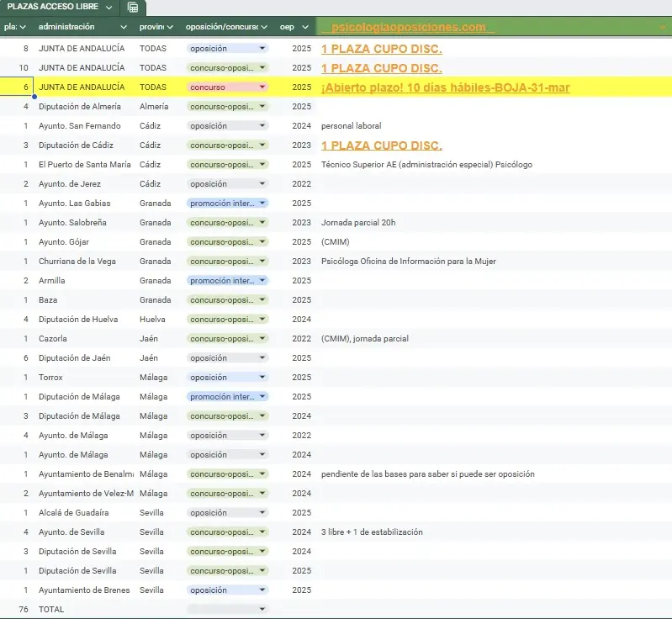
Task: Select the total plazas cell showing 76
Action: [x=23, y=610]
